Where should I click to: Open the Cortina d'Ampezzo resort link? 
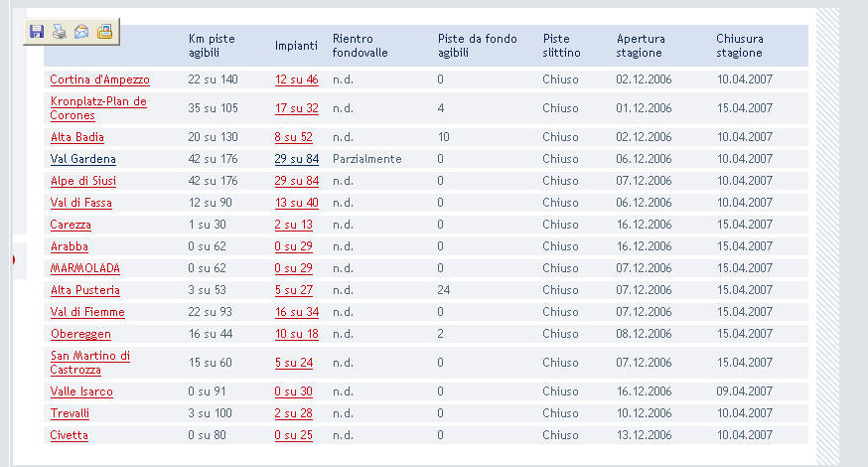pos(99,79)
